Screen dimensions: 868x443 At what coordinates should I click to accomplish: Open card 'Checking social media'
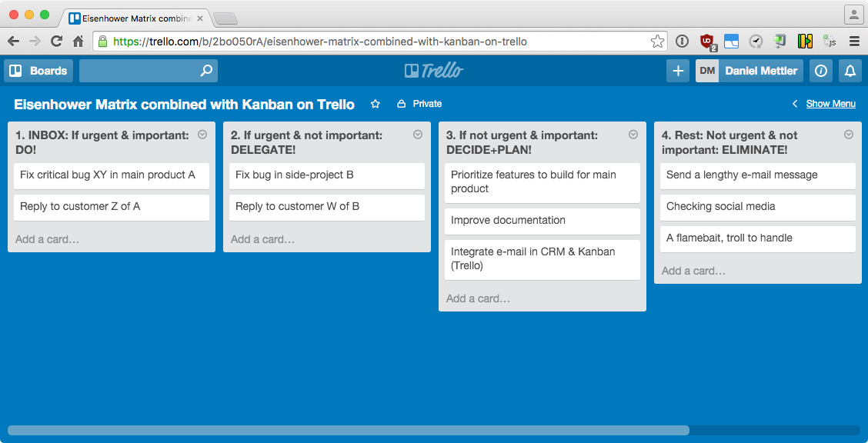pyautogui.click(x=758, y=208)
